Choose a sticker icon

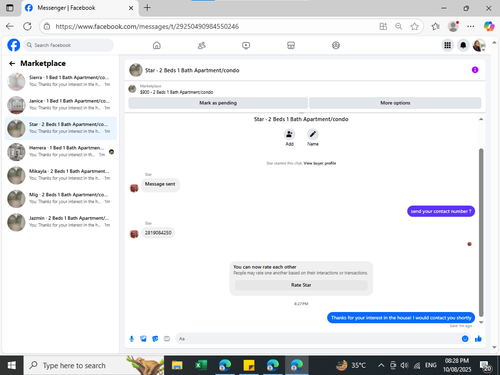pos(155,339)
